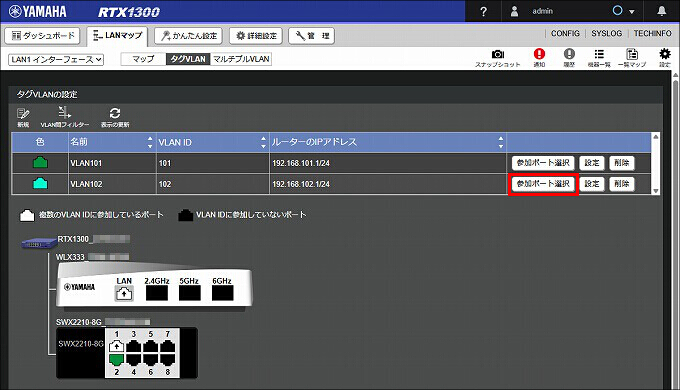Click 参加ポート選択 for VLAN102

point(543,184)
